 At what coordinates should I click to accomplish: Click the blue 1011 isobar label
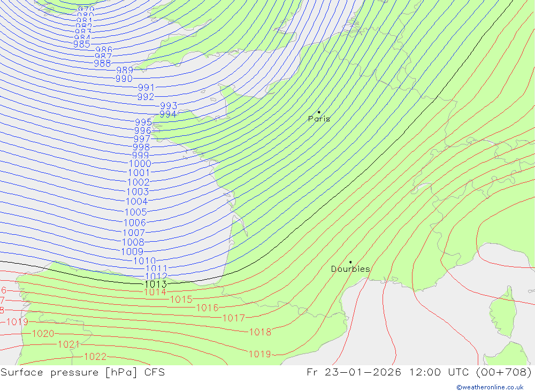click(x=157, y=268)
